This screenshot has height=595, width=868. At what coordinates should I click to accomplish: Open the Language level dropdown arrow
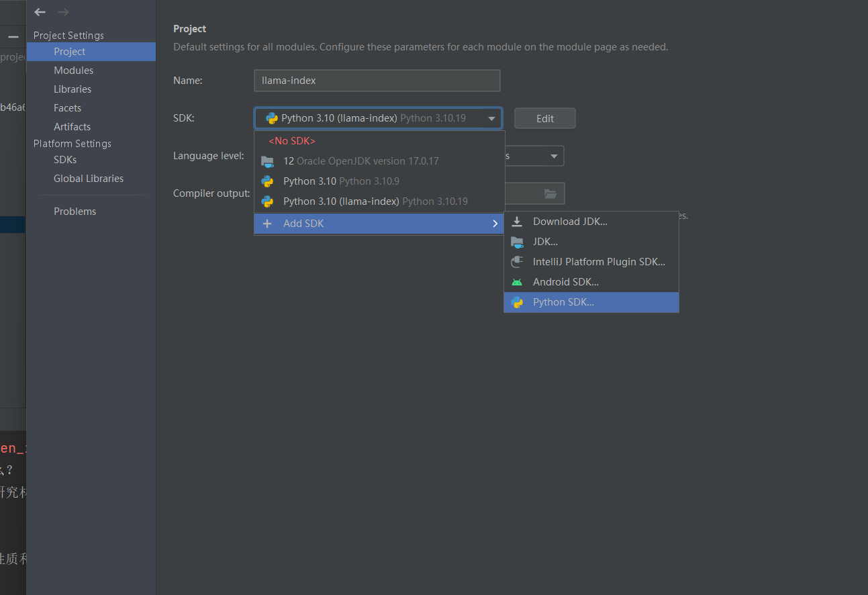click(554, 156)
